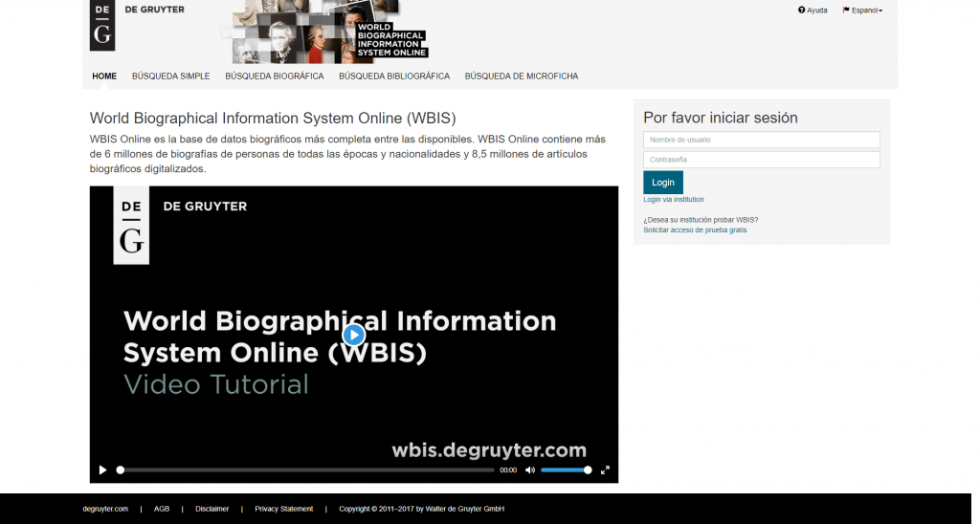The height and width of the screenshot is (524, 980).
Task: Mute the video with the speaker icon
Action: (x=530, y=470)
